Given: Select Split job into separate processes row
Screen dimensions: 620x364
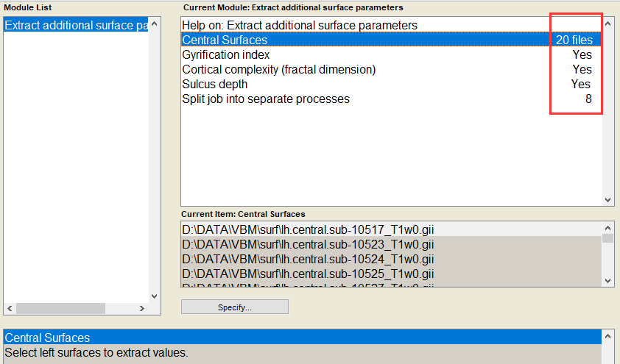Looking at the screenshot, I should (392, 99).
